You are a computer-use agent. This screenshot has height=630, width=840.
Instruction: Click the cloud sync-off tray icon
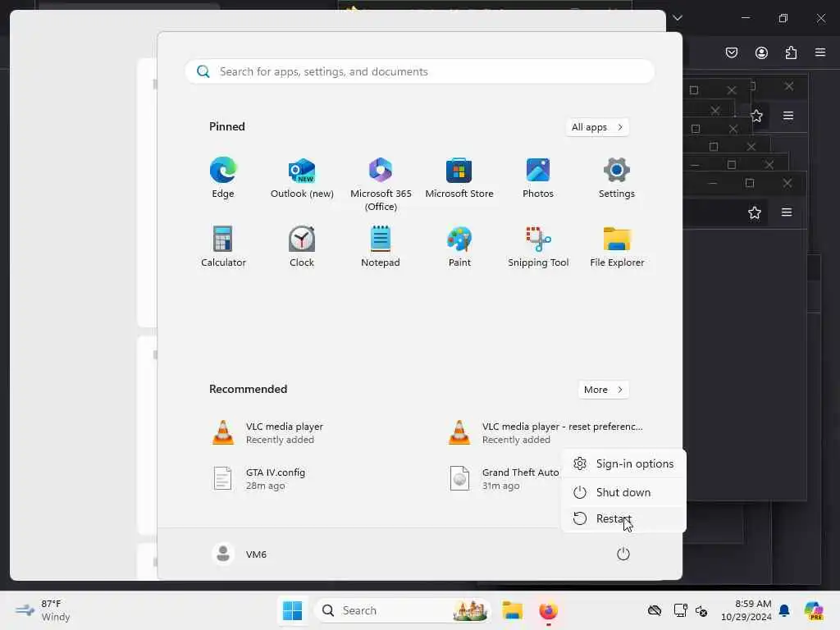[655, 610]
